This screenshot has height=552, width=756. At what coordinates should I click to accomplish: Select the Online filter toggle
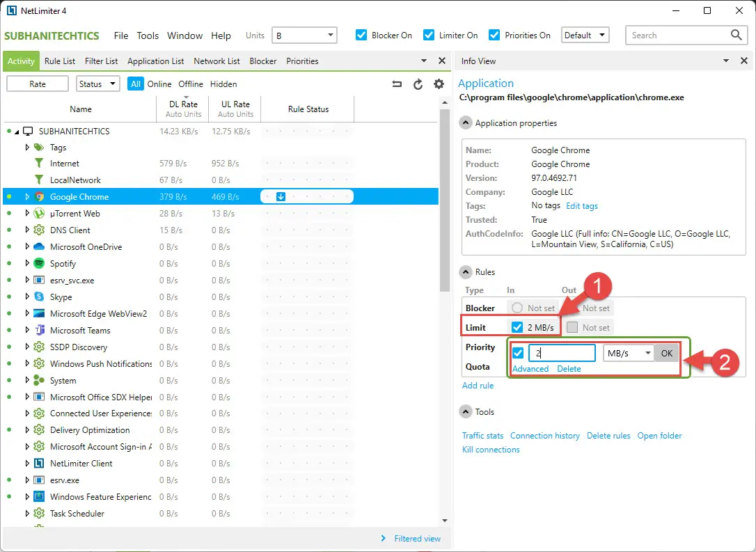coord(159,84)
